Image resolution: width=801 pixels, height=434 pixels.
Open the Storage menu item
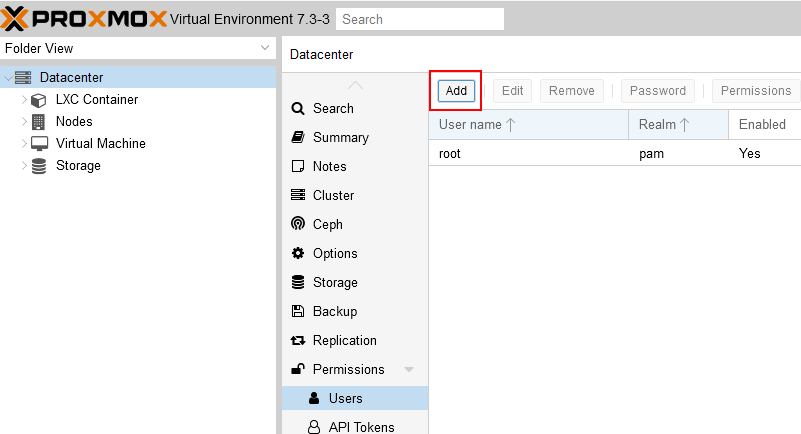355,282
